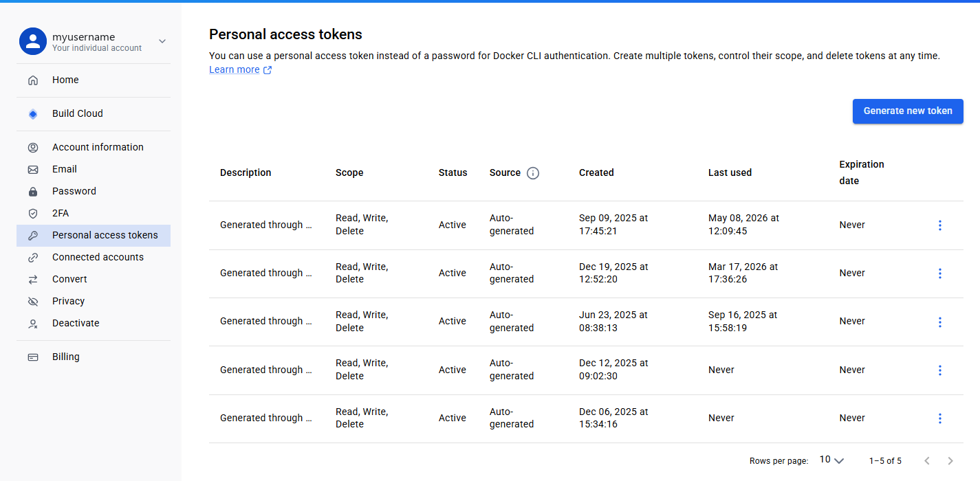Select the Convert menu item
Screen dimensions: 980x481
[x=94, y=280]
